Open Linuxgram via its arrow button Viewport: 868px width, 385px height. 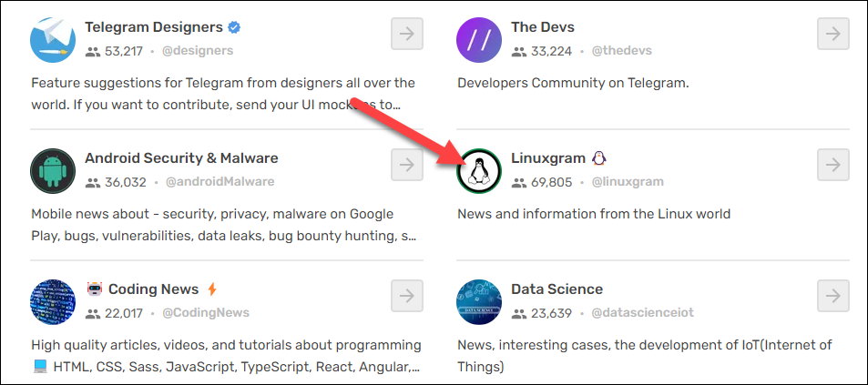coord(832,165)
